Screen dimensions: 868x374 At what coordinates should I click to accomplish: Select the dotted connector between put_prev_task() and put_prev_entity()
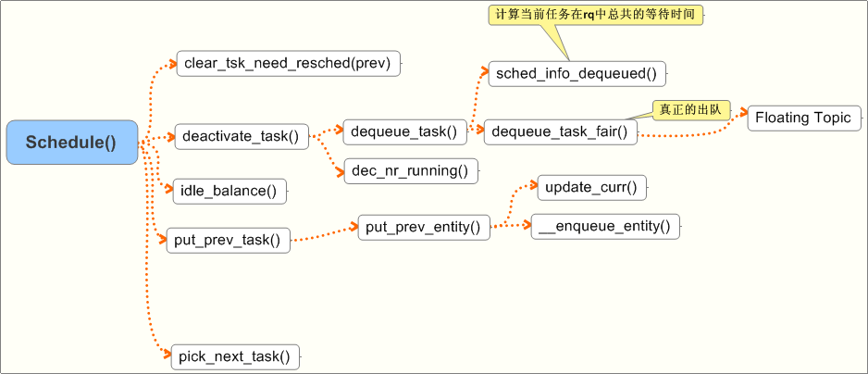[324, 236]
